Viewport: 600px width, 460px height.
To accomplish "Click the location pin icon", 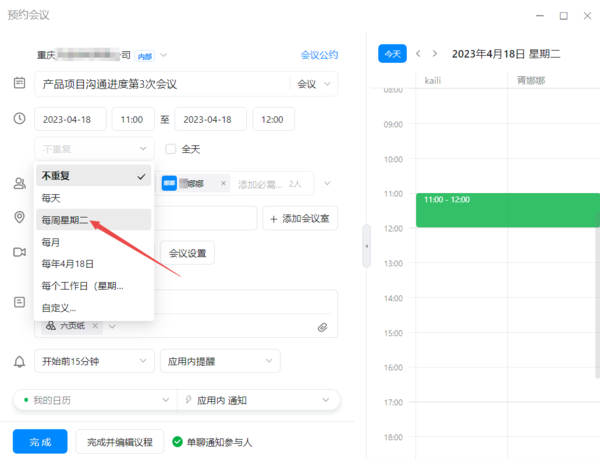I will (x=19, y=218).
